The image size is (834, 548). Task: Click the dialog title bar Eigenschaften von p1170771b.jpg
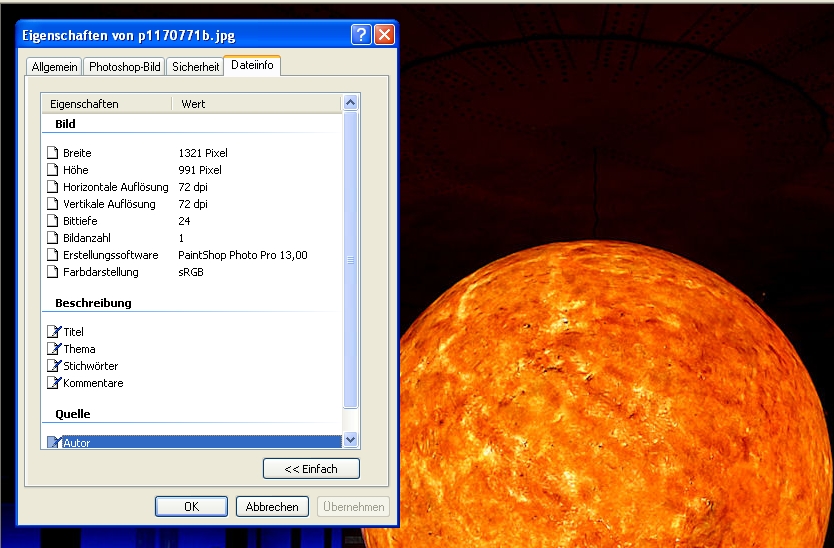pyautogui.click(x=128, y=36)
